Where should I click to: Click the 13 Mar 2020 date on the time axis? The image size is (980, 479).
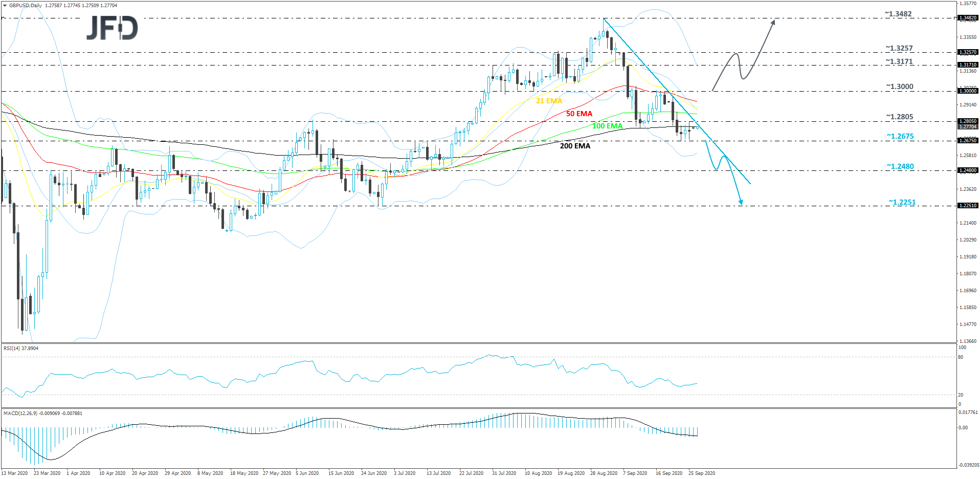14,473
